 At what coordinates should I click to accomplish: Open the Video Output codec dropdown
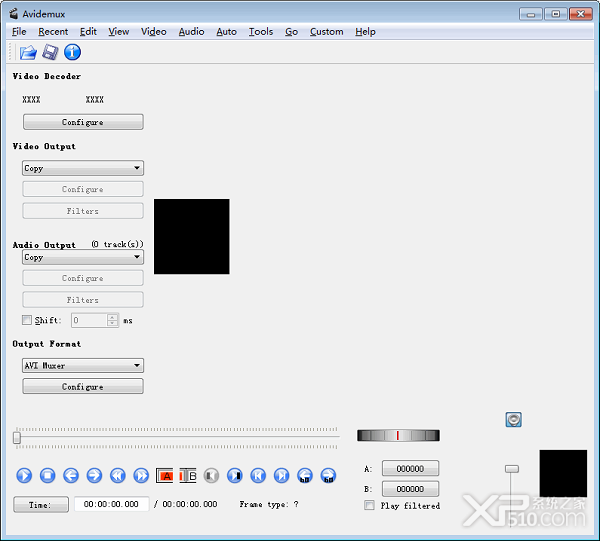click(83, 168)
